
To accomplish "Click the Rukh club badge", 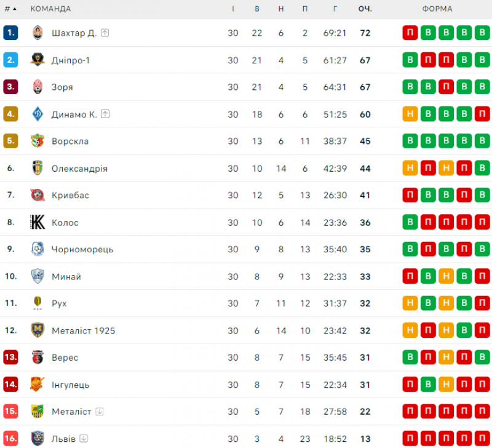I will pos(38,304).
